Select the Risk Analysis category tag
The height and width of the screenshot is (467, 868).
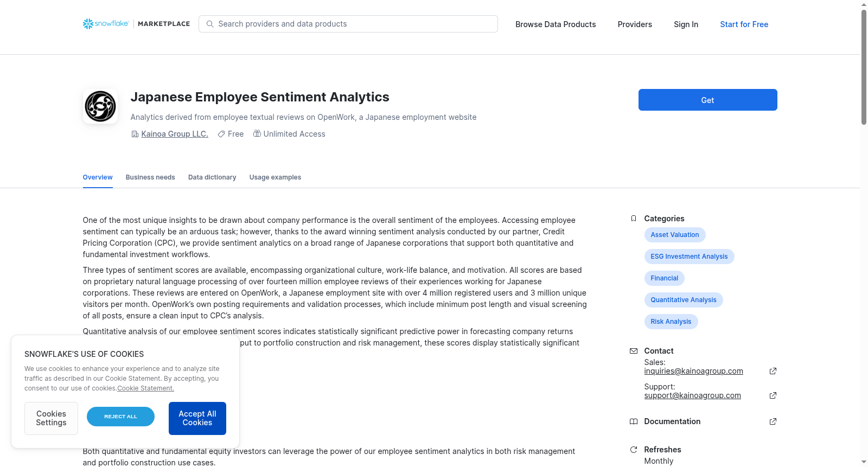[x=671, y=322]
